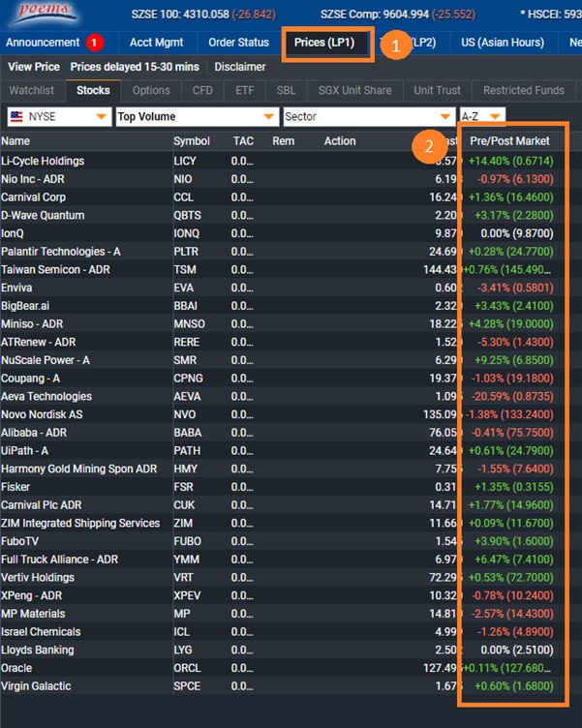582x728 pixels.
Task: Open the ETF tab
Action: point(245,91)
